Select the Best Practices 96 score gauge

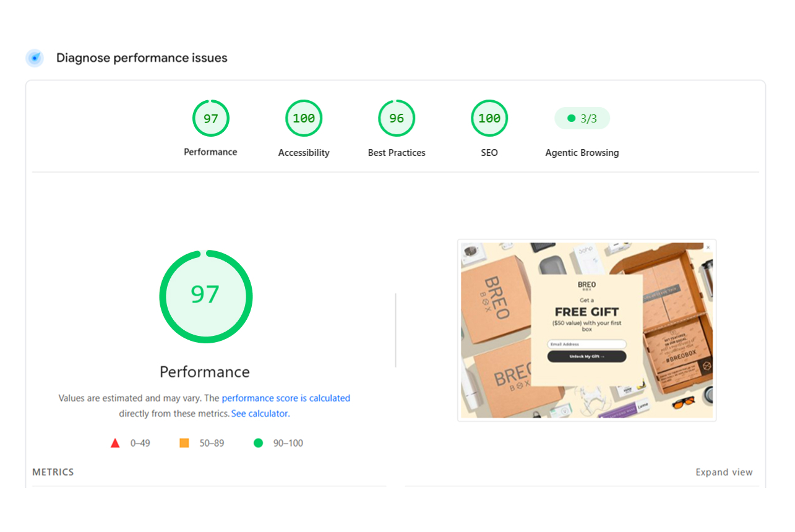point(397,118)
